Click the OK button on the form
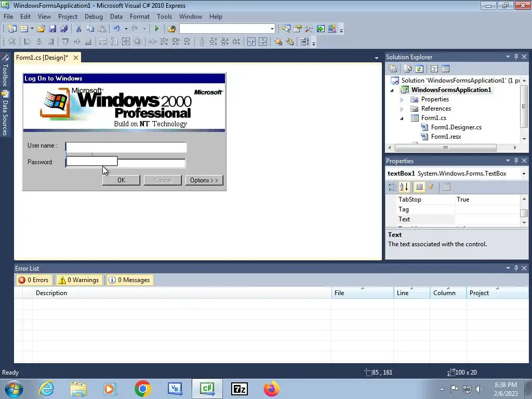The width and height of the screenshot is (532, 399). [x=121, y=180]
